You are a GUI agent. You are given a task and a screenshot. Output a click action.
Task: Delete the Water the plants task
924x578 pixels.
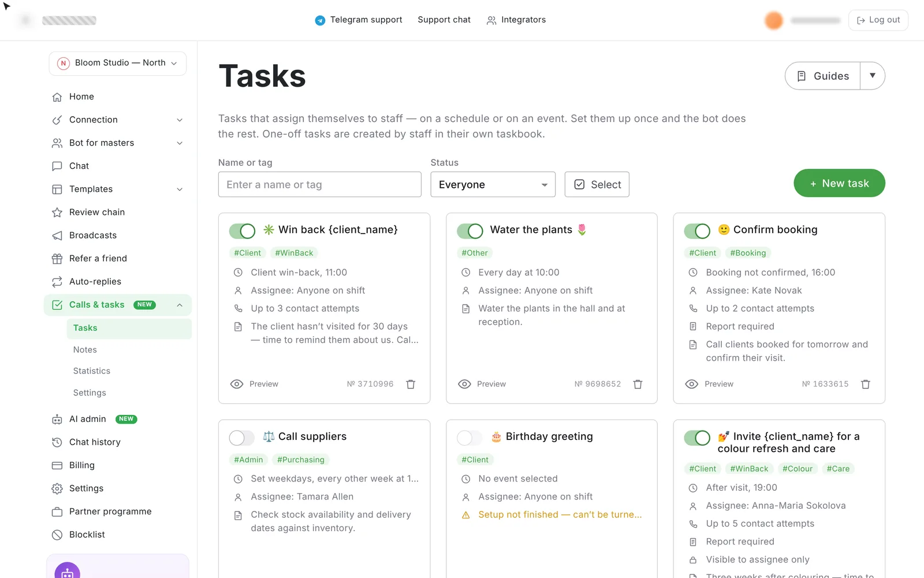638,384
